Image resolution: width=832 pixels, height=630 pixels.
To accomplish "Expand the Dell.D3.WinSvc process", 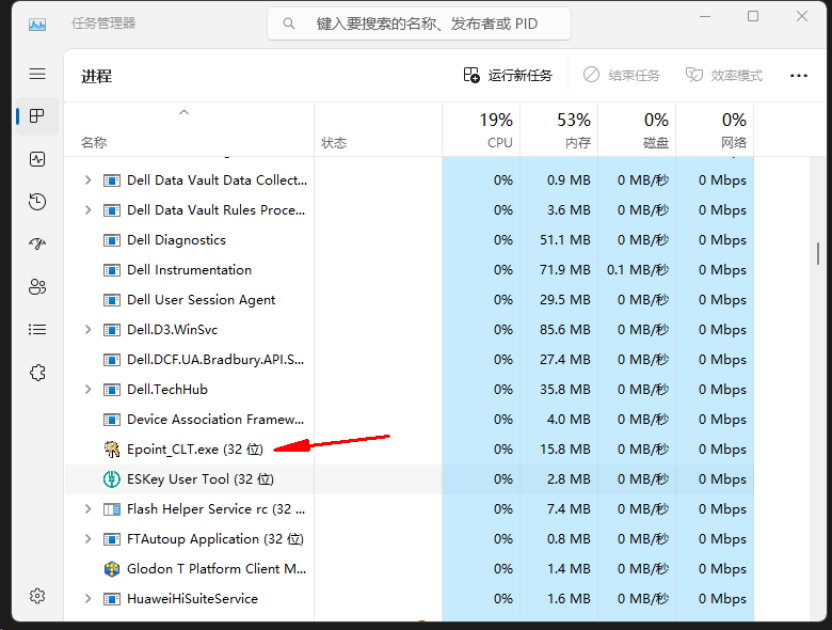I will (88, 330).
